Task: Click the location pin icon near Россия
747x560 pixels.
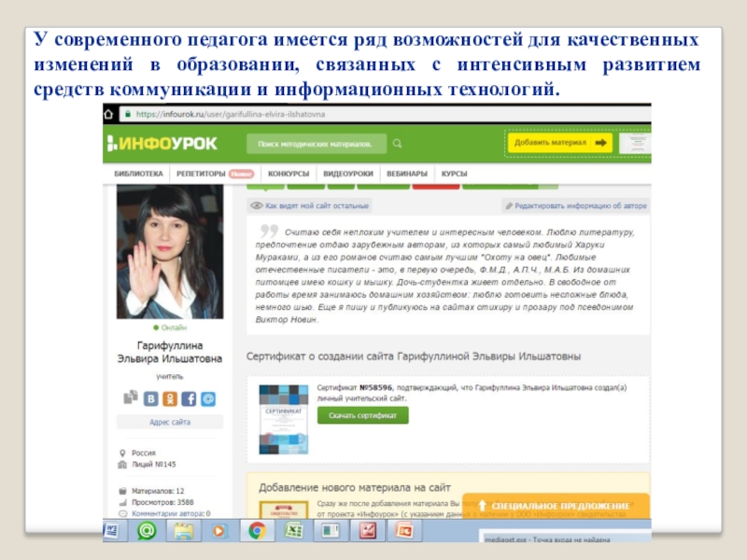Action: coord(122,453)
